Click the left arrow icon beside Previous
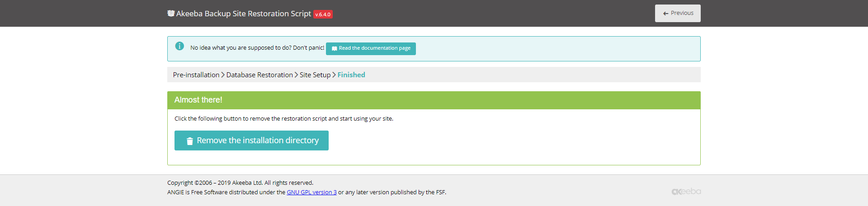The image size is (868, 206). 665,14
